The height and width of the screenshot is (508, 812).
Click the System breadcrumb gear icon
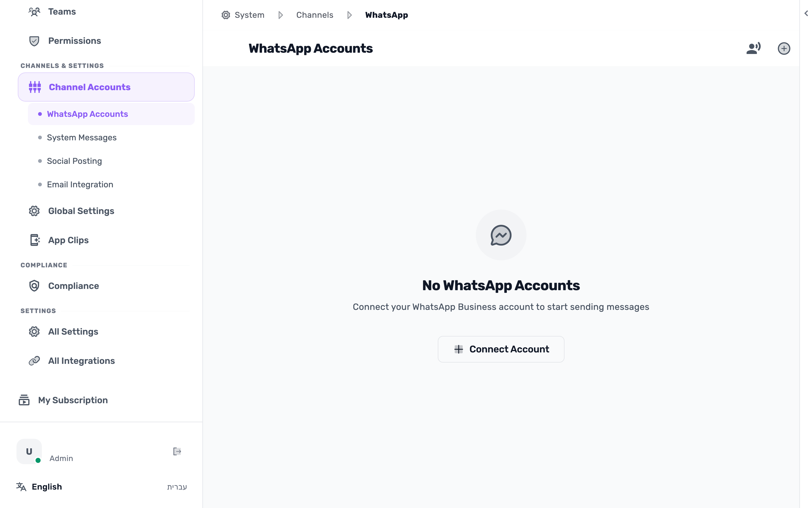pyautogui.click(x=226, y=15)
